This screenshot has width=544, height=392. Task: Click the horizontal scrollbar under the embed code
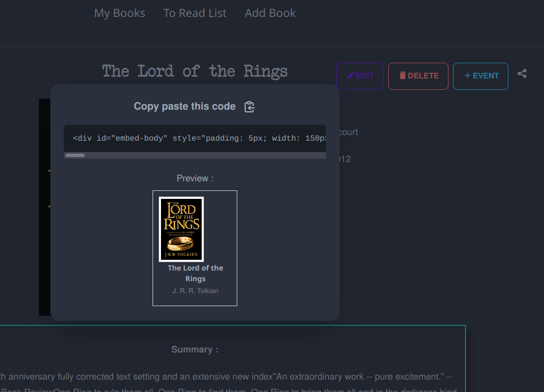coord(195,155)
